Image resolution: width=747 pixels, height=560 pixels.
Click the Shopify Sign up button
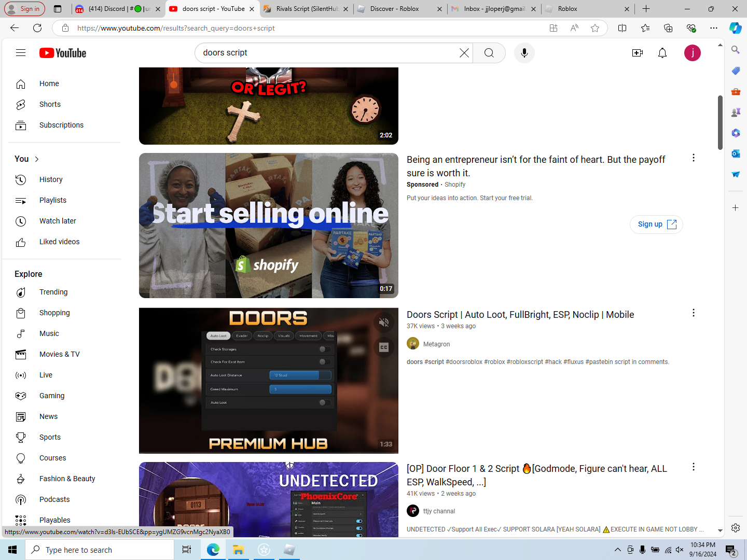[x=656, y=224]
